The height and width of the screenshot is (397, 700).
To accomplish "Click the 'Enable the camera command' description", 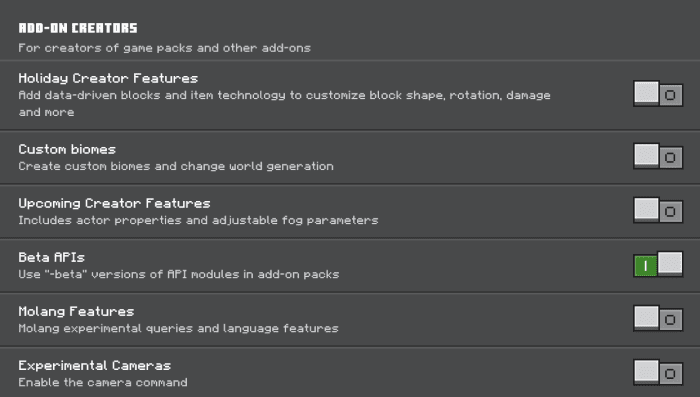I will pyautogui.click(x=103, y=382).
